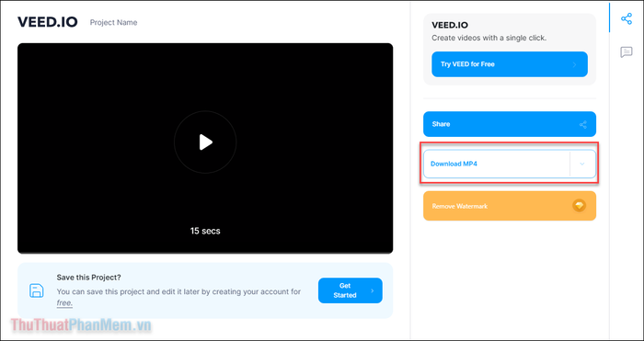644x341 pixels.
Task: Click the '15 secs' duration label
Action: tap(205, 231)
